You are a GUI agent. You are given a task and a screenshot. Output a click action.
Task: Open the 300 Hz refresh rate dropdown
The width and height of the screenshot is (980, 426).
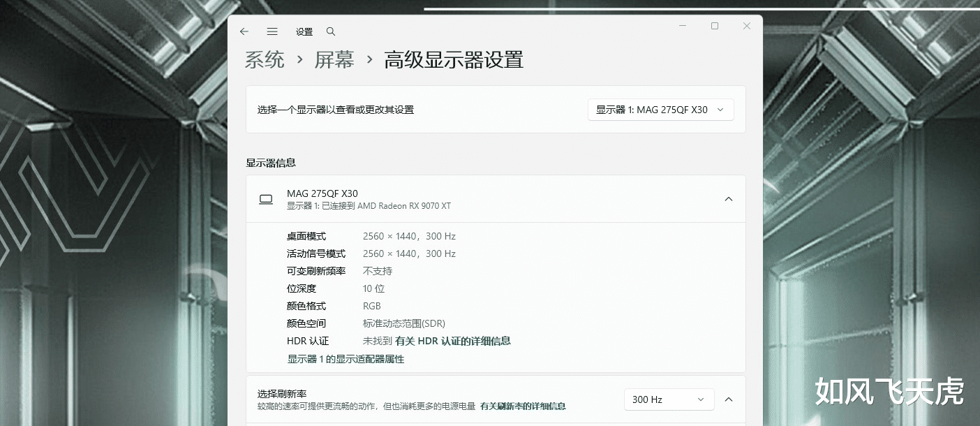point(669,399)
